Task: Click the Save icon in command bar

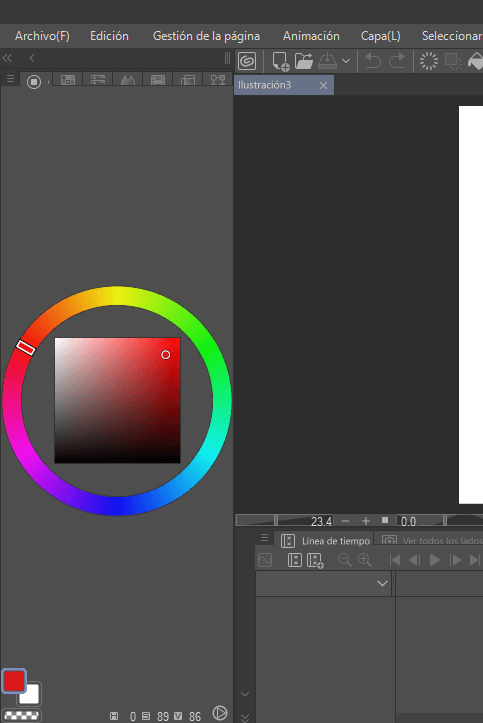Action: [327, 61]
